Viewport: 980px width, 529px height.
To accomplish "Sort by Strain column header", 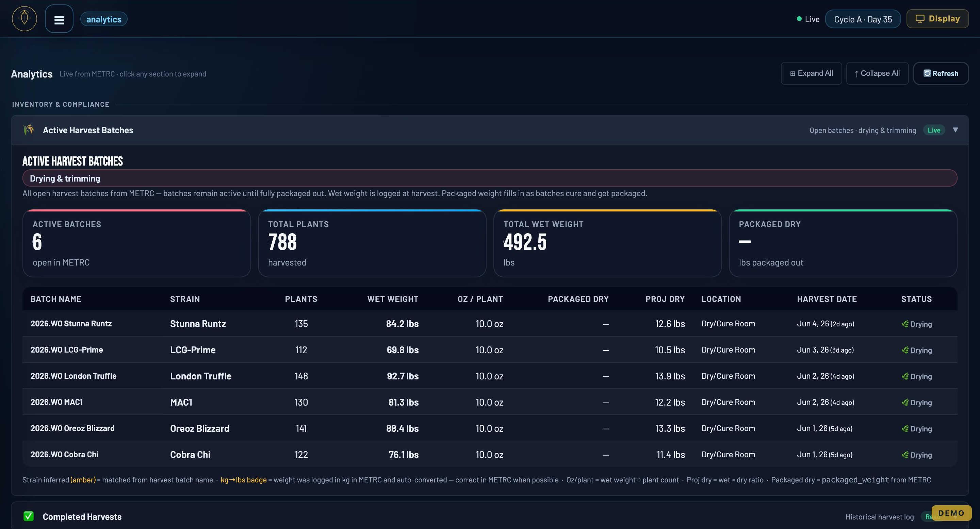I will point(185,299).
